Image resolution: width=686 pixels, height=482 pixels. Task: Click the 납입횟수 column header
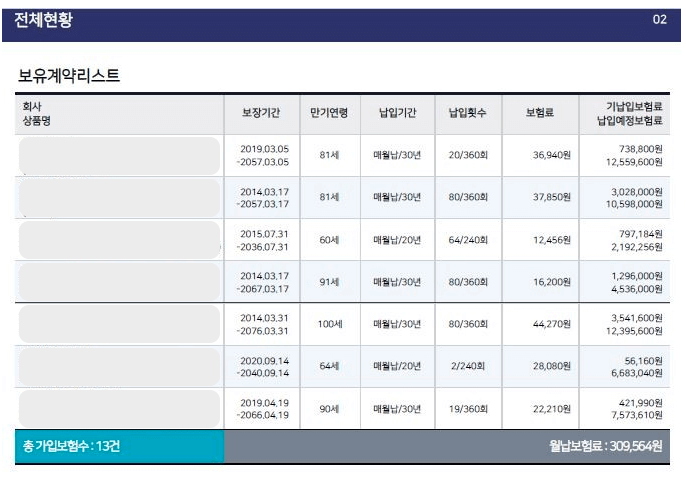[x=467, y=114]
